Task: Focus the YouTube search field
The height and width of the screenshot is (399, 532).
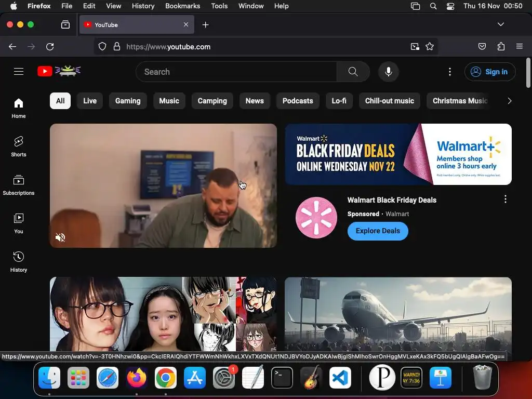Action: [236, 72]
